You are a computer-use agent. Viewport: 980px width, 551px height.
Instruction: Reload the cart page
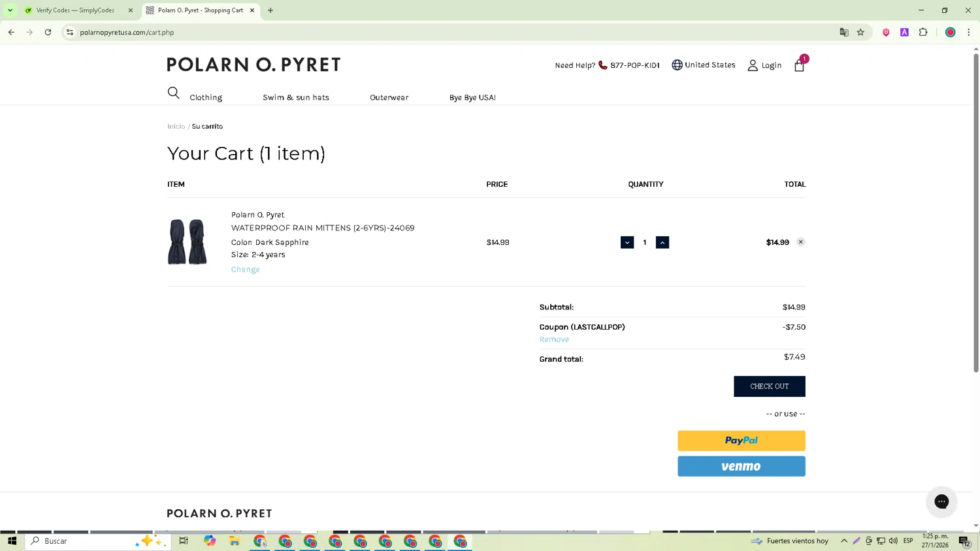pyautogui.click(x=48, y=32)
